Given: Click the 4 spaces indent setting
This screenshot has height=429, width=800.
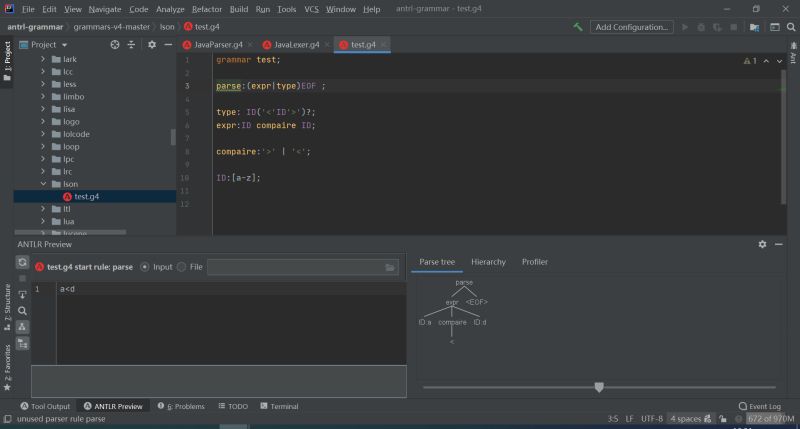Looking at the screenshot, I should point(685,419).
